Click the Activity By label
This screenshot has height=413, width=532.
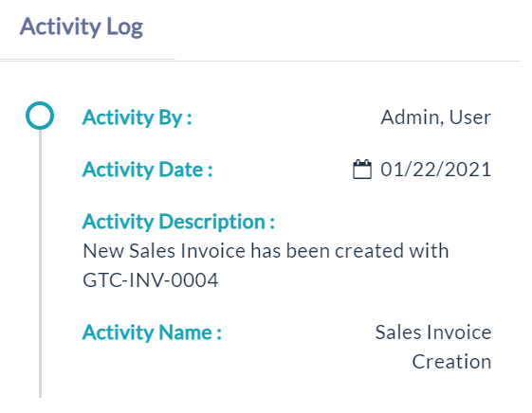(x=138, y=117)
